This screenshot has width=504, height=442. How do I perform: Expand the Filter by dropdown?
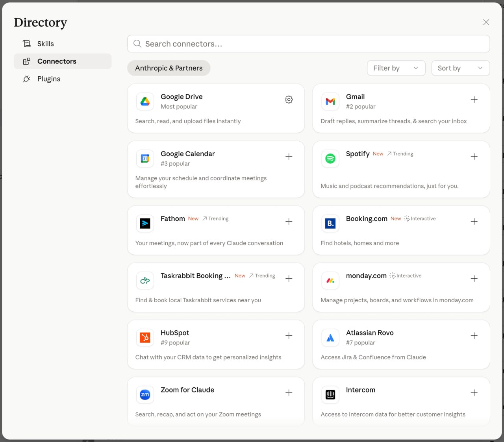[x=396, y=68]
